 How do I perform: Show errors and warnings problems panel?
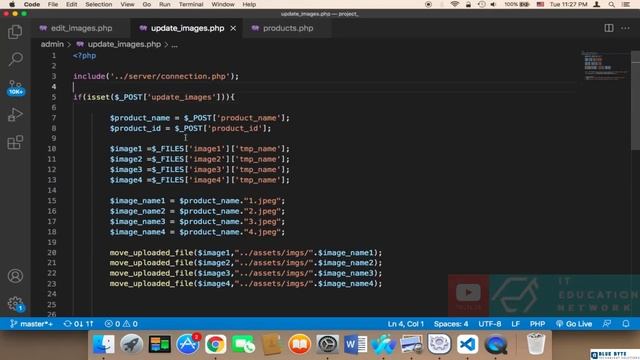pyautogui.click(x=121, y=324)
